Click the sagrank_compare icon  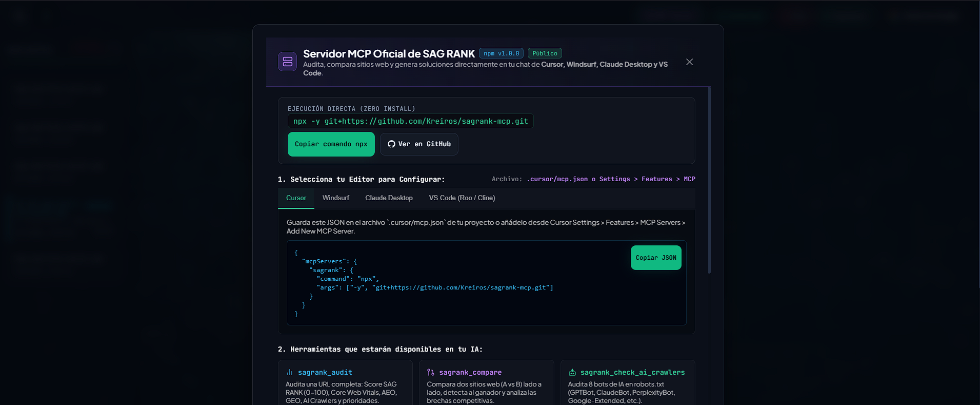pos(431,373)
